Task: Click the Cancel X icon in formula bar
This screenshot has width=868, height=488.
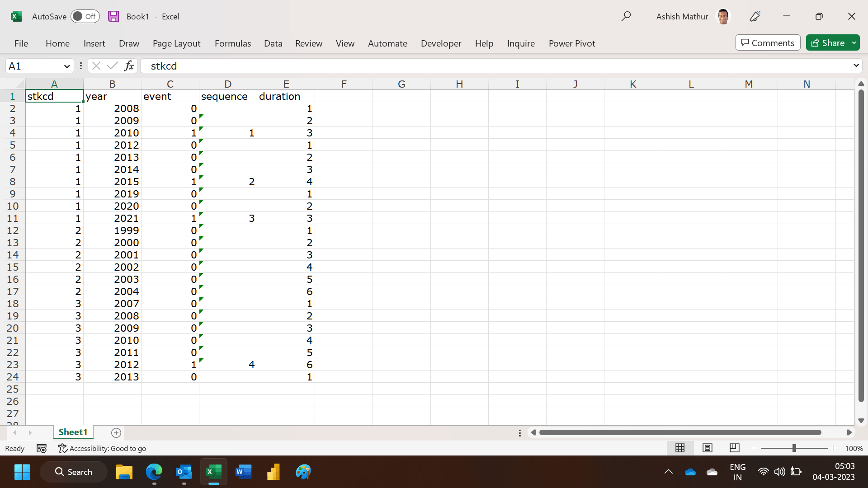Action: coord(96,66)
